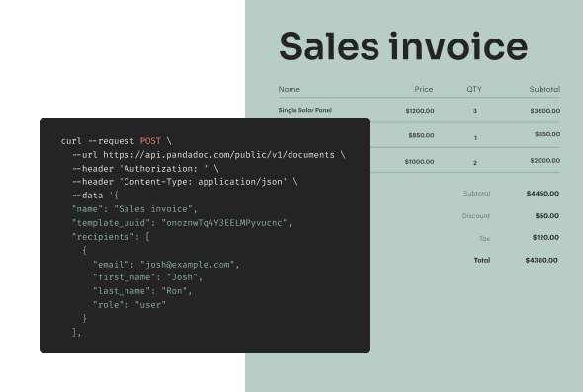583x392 pixels.
Task: Click the 'Total' label
Action: 482,260
